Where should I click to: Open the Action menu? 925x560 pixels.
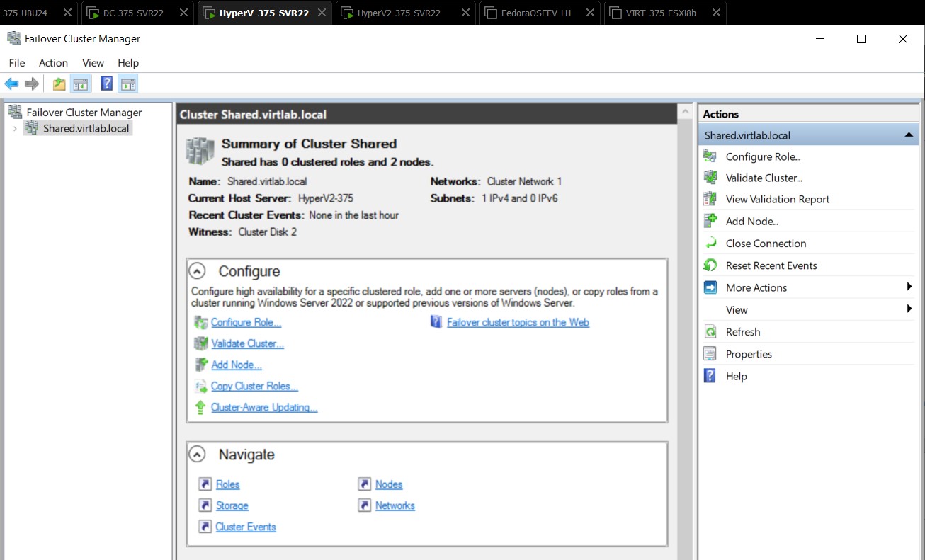(x=53, y=62)
